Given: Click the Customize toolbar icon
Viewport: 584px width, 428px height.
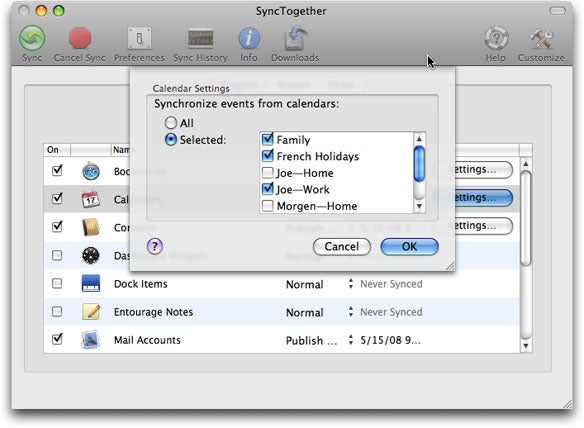Looking at the screenshot, I should click(x=541, y=38).
